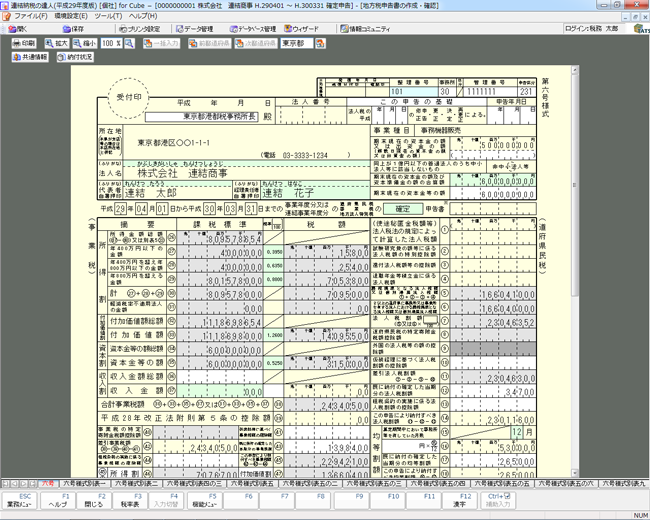Switch to the 六号様式別表五の五 tab
Screen dimensions: 650x520
tap(502, 484)
